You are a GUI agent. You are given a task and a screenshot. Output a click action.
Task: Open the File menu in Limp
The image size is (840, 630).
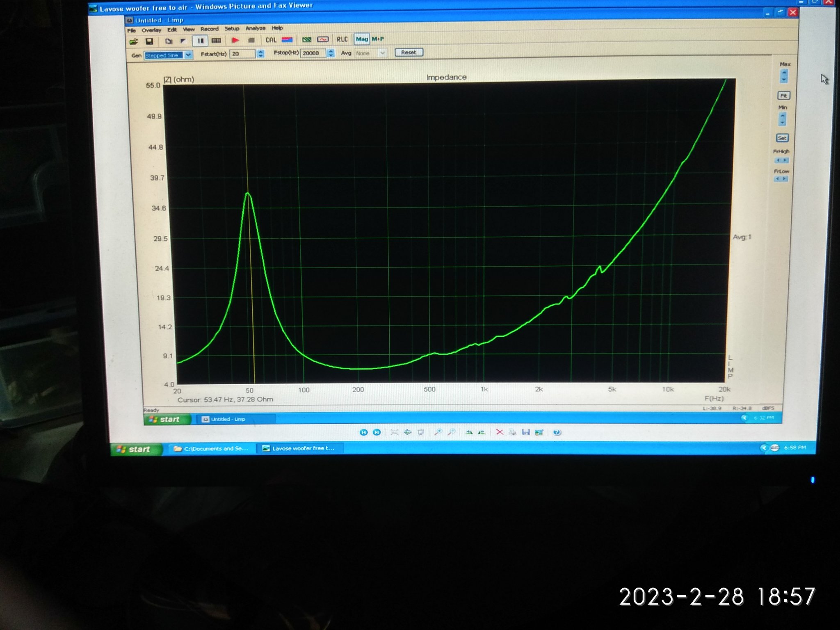pos(131,30)
